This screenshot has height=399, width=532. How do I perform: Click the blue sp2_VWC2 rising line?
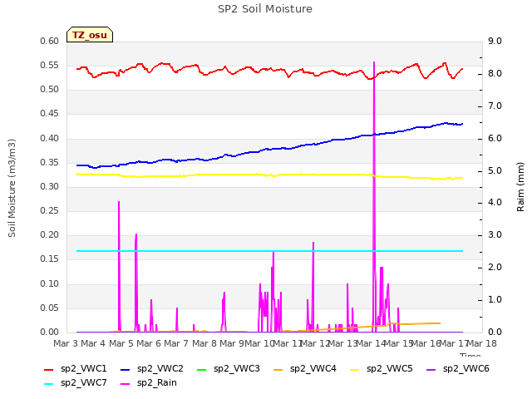269,149
